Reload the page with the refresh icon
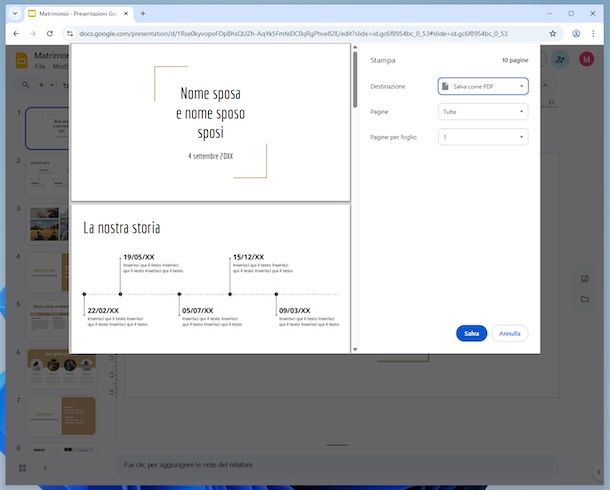The image size is (610, 490). pos(50,34)
